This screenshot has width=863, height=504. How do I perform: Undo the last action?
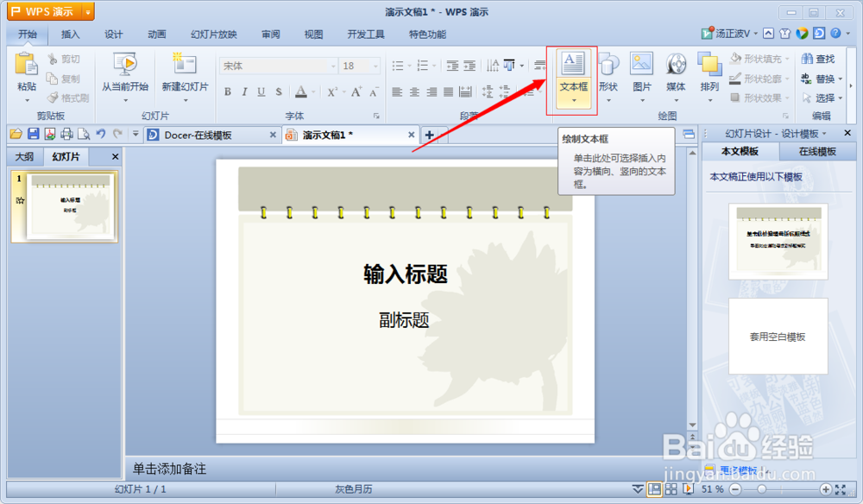coord(101,133)
